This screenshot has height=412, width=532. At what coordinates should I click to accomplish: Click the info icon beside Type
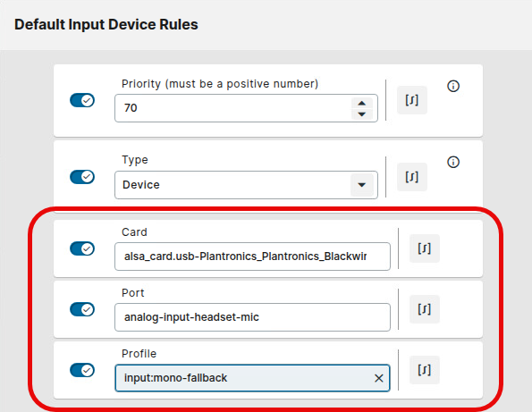[453, 162]
